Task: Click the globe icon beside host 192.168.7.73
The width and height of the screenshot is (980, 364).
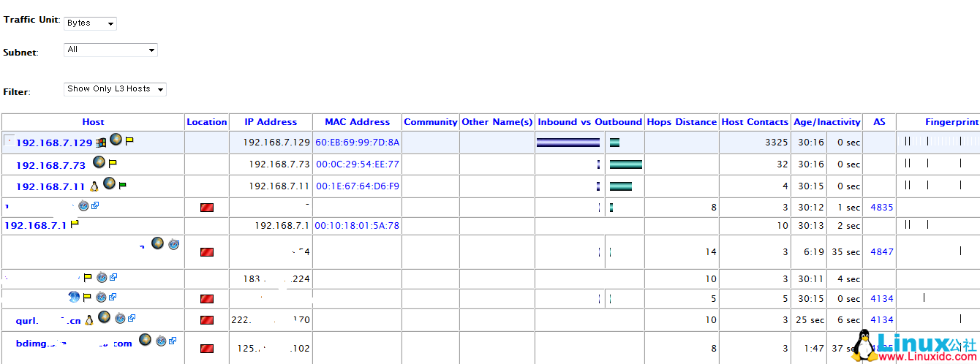Action: 99,162
